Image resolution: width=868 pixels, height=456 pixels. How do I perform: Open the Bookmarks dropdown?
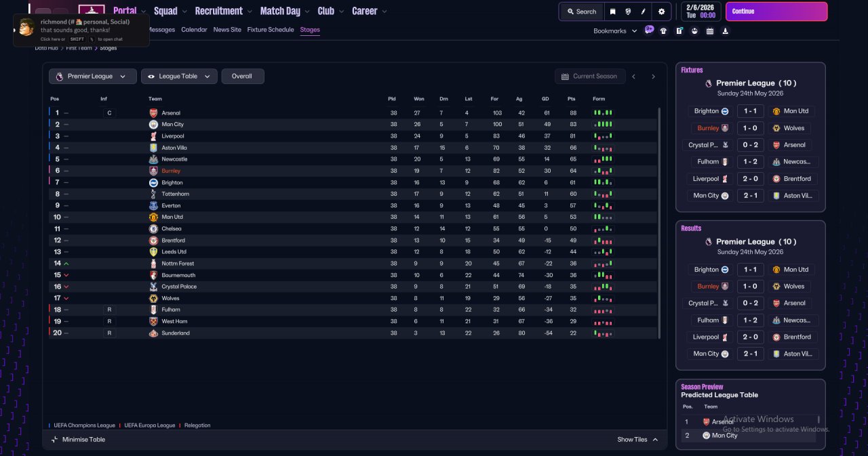click(x=615, y=31)
